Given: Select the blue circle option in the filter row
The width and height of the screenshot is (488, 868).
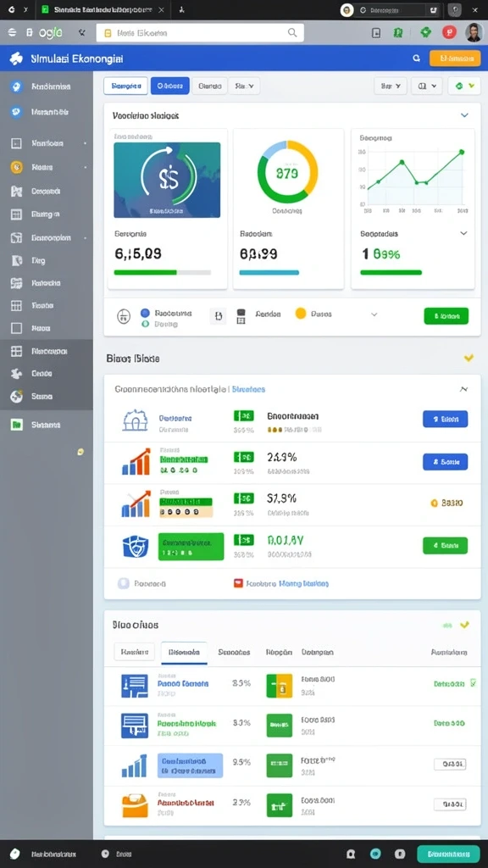Looking at the screenshot, I should (x=146, y=313).
